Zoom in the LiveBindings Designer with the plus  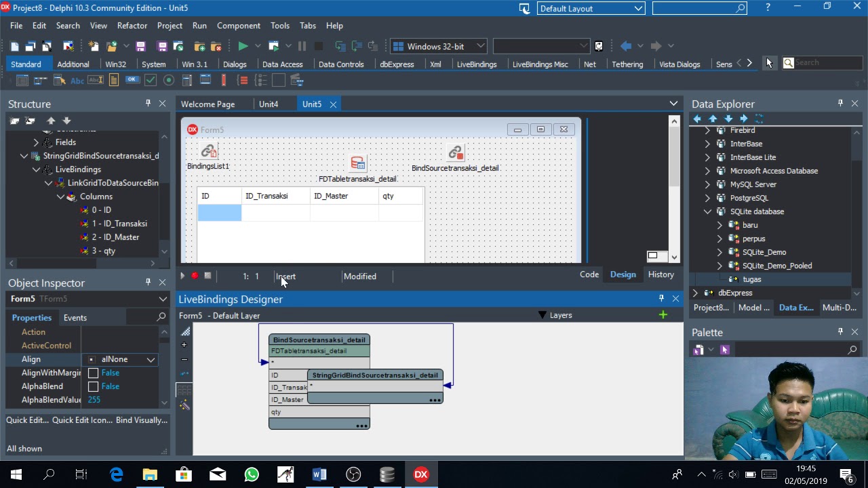click(x=184, y=345)
